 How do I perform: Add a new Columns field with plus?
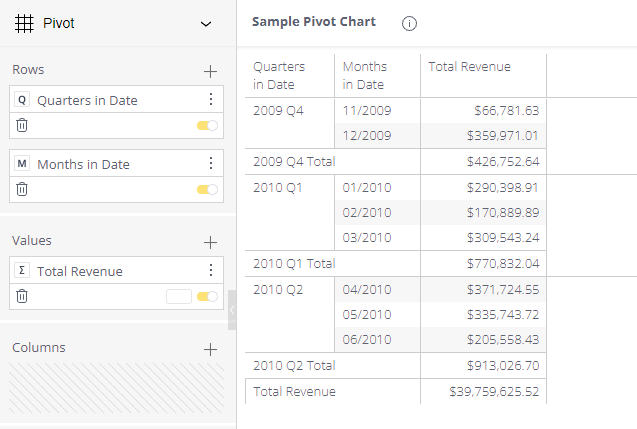coord(210,349)
